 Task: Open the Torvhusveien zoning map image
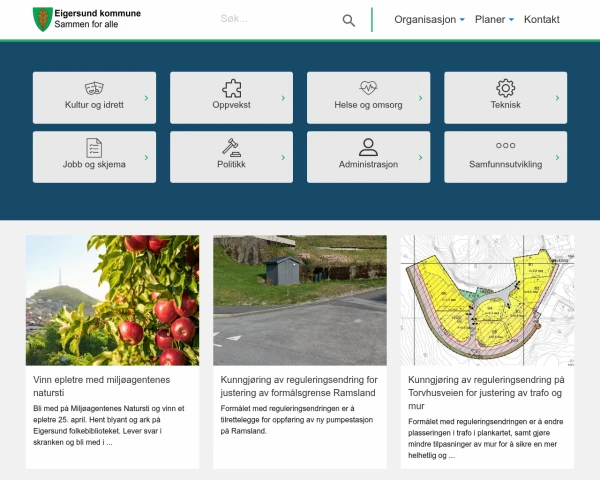[x=487, y=300]
